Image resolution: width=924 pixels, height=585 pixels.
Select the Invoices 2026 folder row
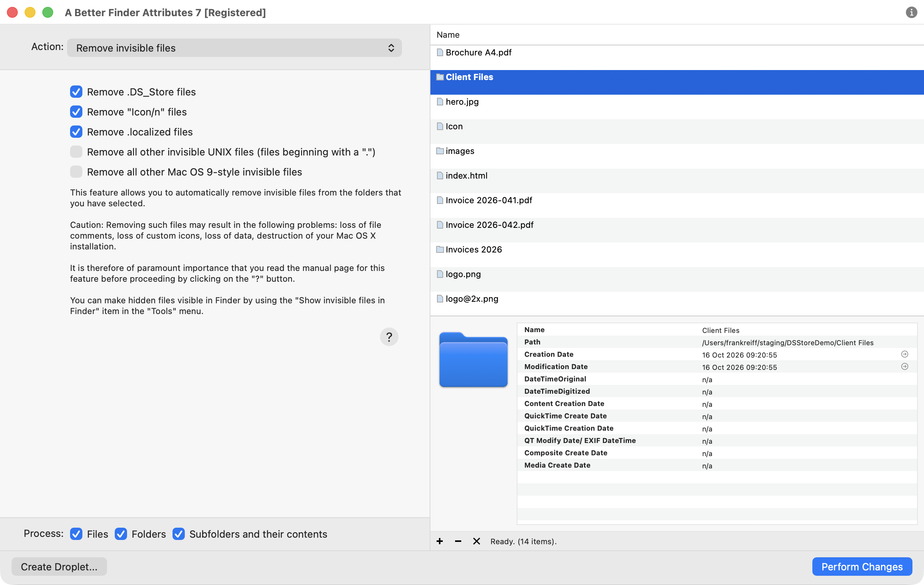coord(677,255)
